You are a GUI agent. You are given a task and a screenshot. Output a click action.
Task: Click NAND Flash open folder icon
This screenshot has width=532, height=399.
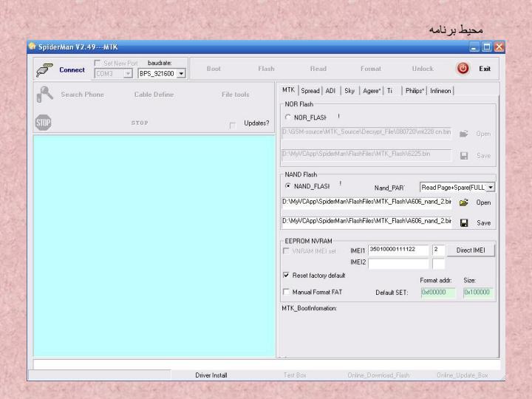(464, 202)
